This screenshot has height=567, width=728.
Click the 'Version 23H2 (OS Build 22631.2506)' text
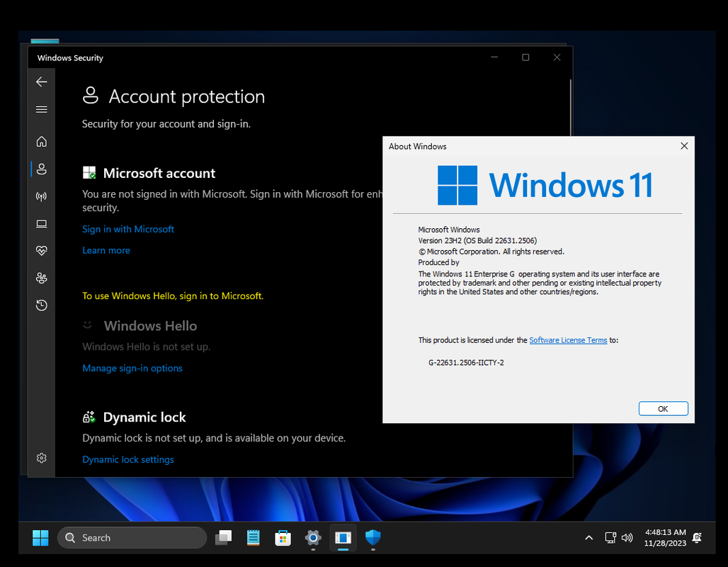point(477,240)
